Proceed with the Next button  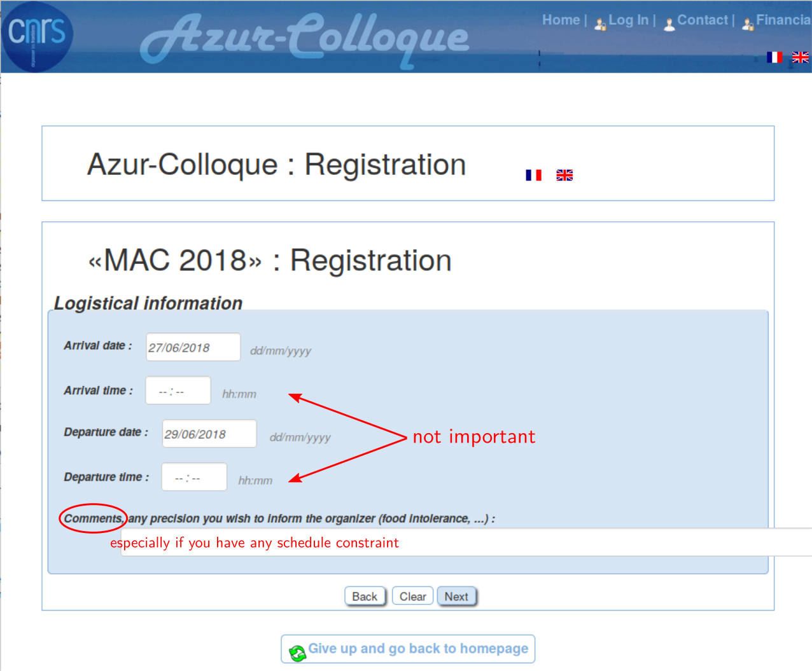[x=457, y=597]
